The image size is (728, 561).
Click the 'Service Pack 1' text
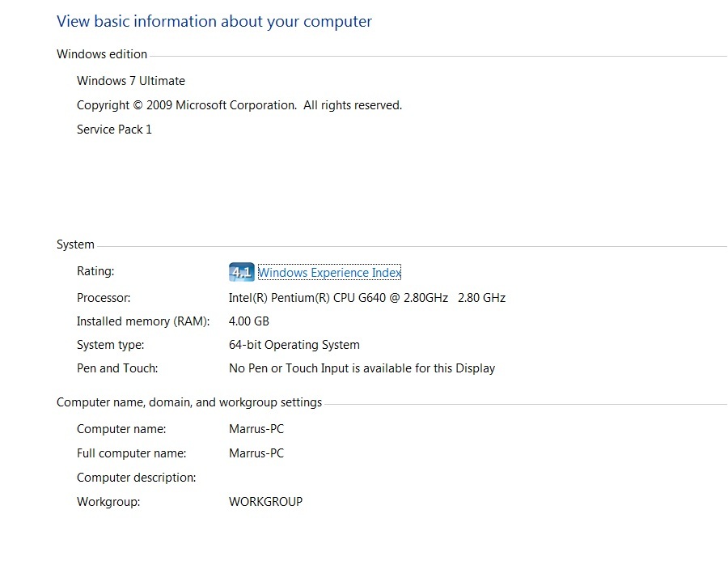tap(114, 130)
